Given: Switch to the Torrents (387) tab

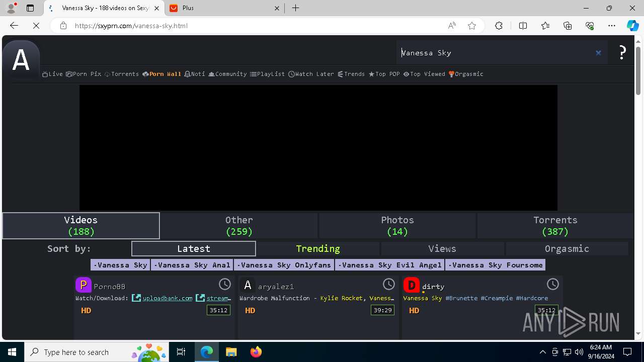Looking at the screenshot, I should tap(555, 226).
